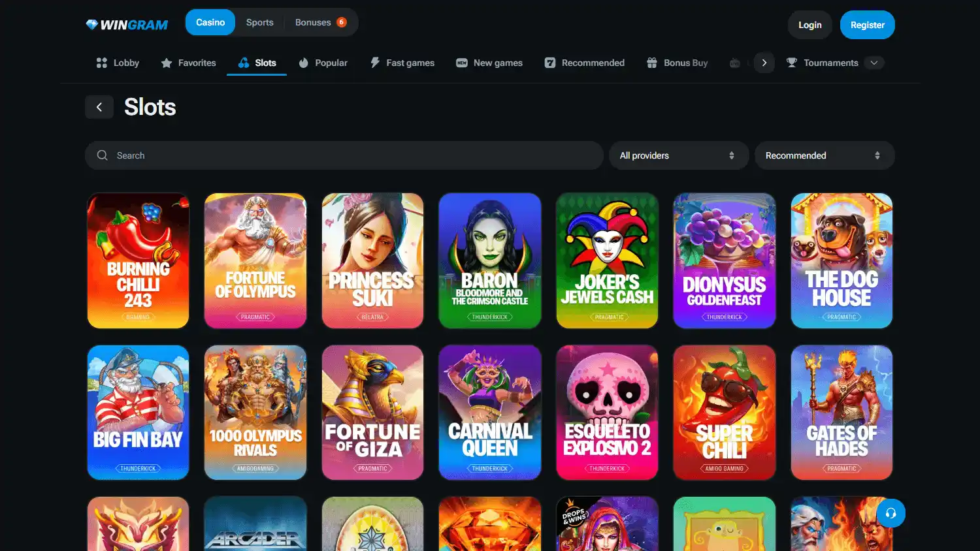The width and height of the screenshot is (980, 551).
Task: Select the Slots category tab
Action: 257,63
